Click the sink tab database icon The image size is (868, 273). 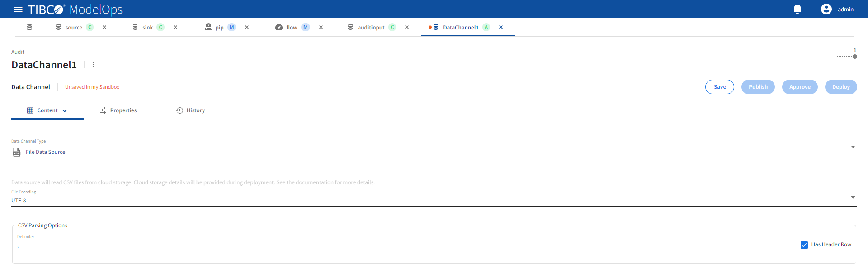coord(135,27)
